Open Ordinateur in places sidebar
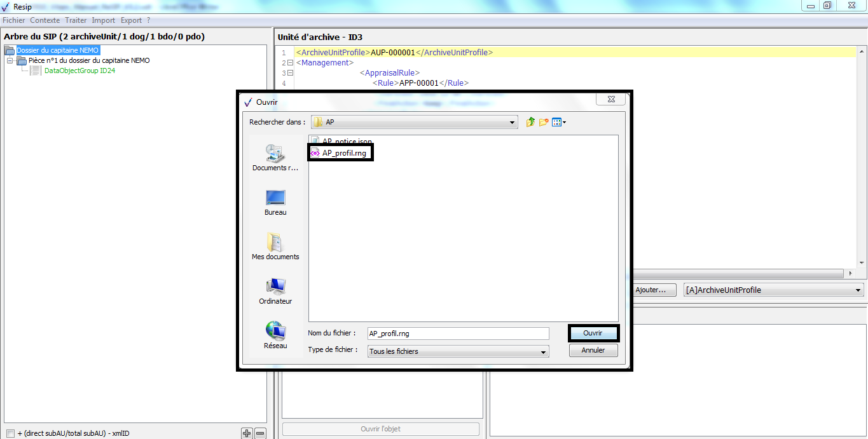 click(275, 291)
